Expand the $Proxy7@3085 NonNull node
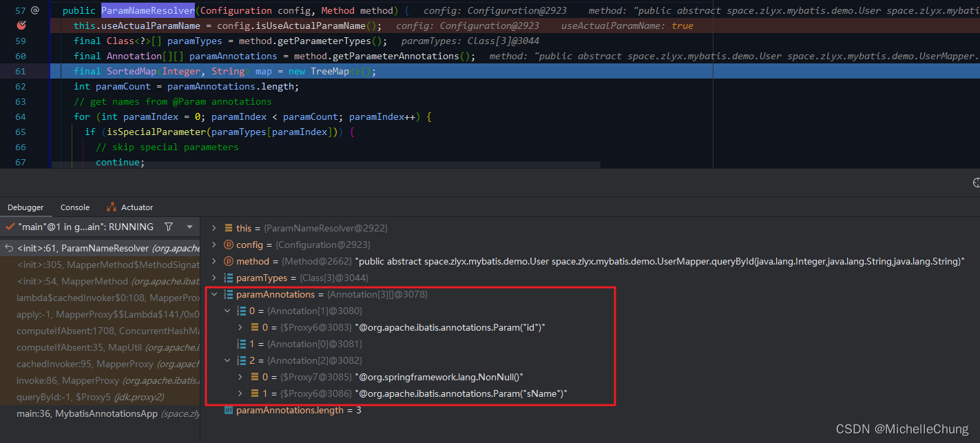Viewport: 980px width, 443px height. click(240, 377)
